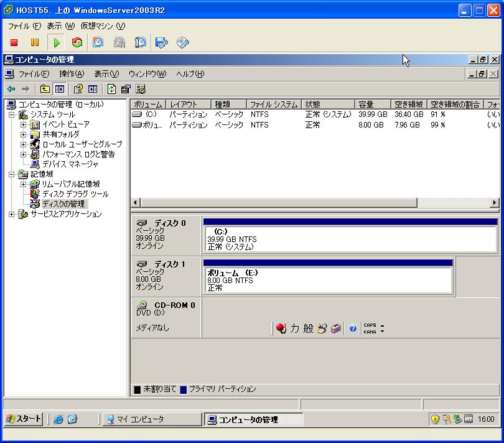Click the security shield tray icon
Screen dimensions: 504x443
coord(435,419)
